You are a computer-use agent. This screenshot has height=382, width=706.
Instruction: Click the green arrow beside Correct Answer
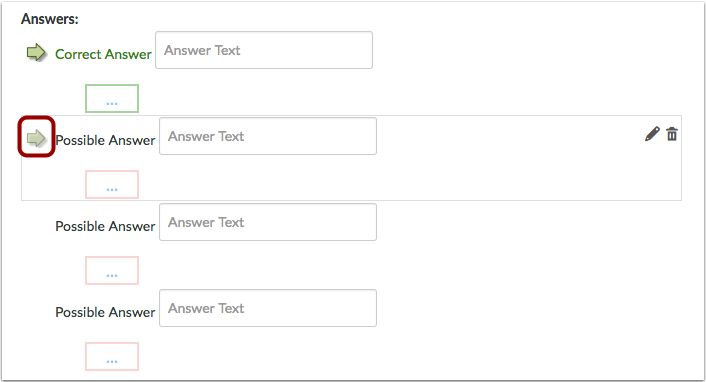(x=36, y=53)
